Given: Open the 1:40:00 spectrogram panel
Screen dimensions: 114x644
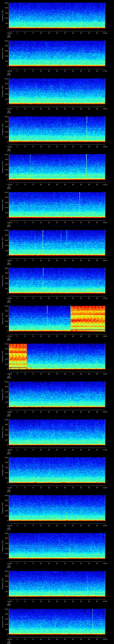Looking at the screenshot, I should 57,432.
